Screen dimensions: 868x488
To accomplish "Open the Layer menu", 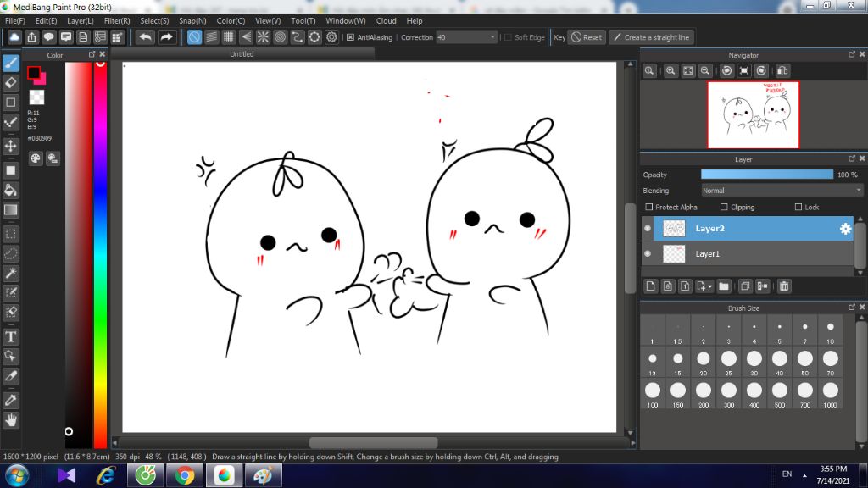I will point(81,21).
